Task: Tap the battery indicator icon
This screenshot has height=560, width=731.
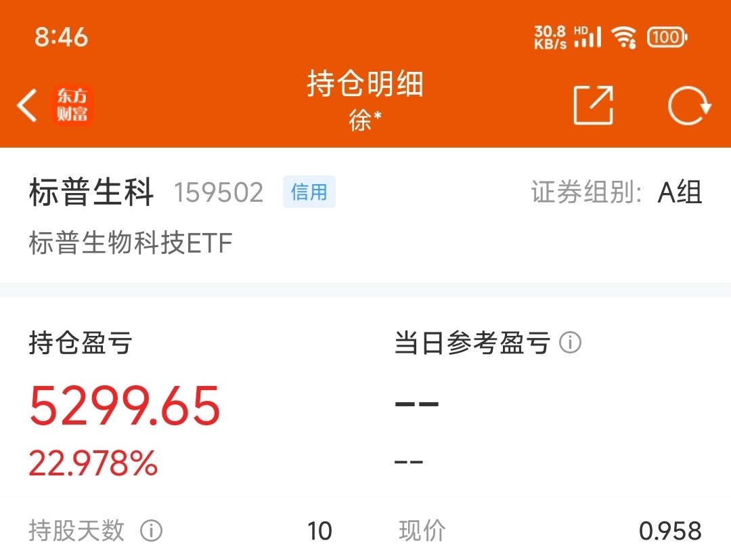Action: (667, 37)
